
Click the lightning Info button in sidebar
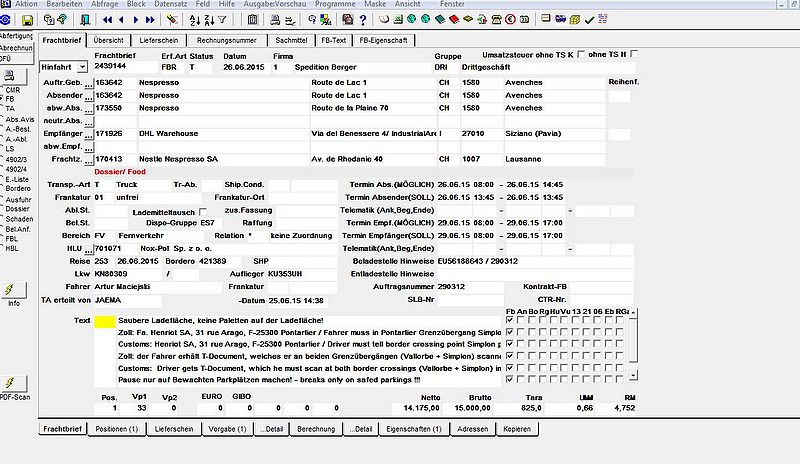[13, 290]
